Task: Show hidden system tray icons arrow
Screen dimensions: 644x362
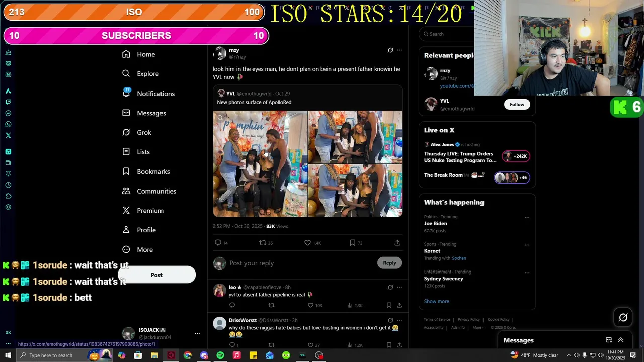Action: coord(569,355)
